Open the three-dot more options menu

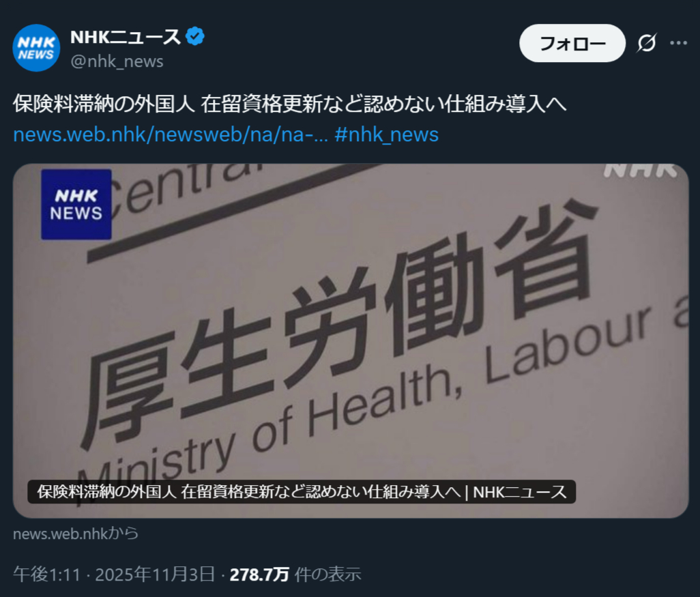click(679, 43)
